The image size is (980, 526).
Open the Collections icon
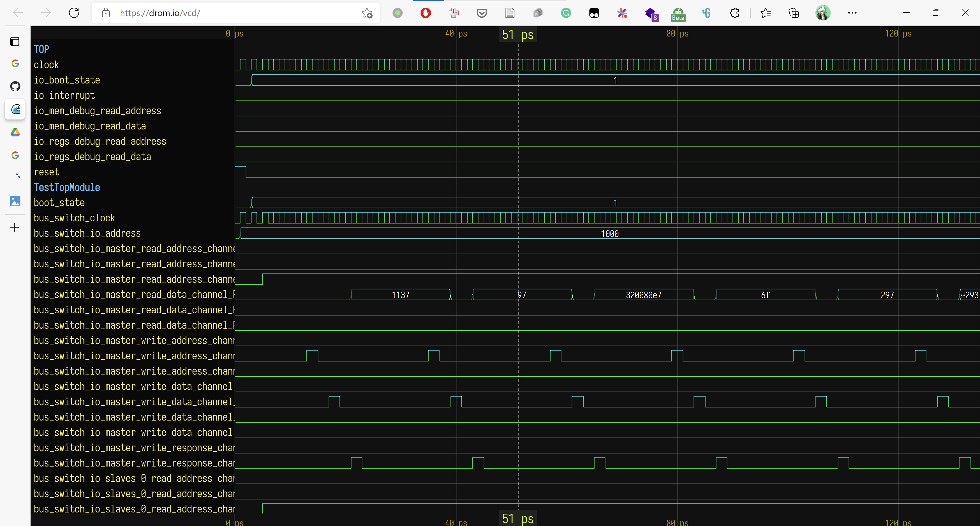(x=794, y=13)
